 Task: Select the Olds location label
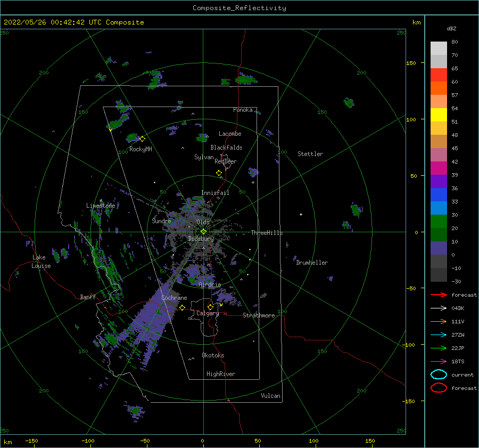203,222
